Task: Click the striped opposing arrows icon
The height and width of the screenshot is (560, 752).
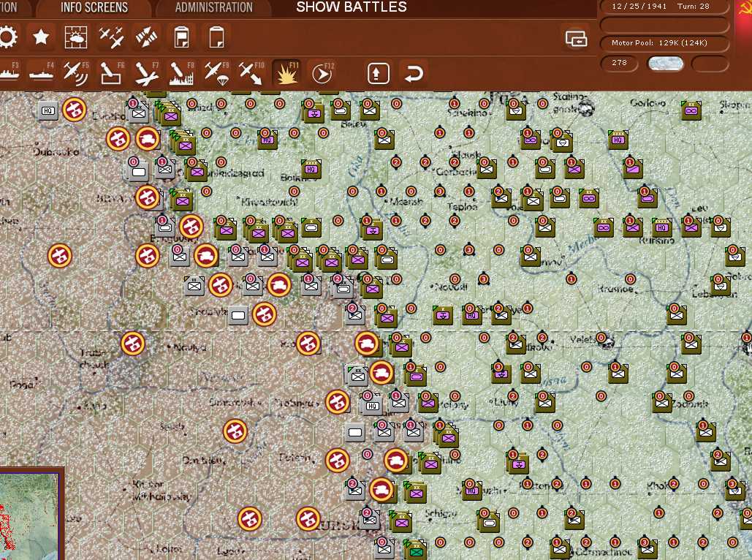Action: tap(146, 37)
